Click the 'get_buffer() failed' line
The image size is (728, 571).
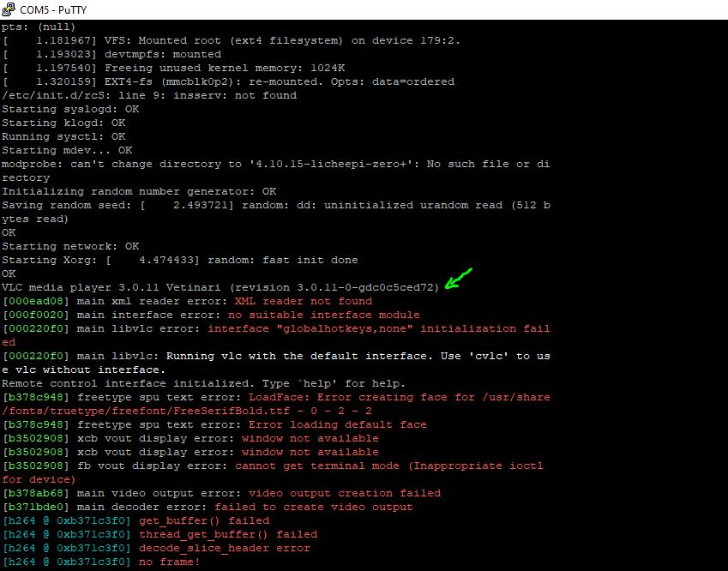coord(135,520)
